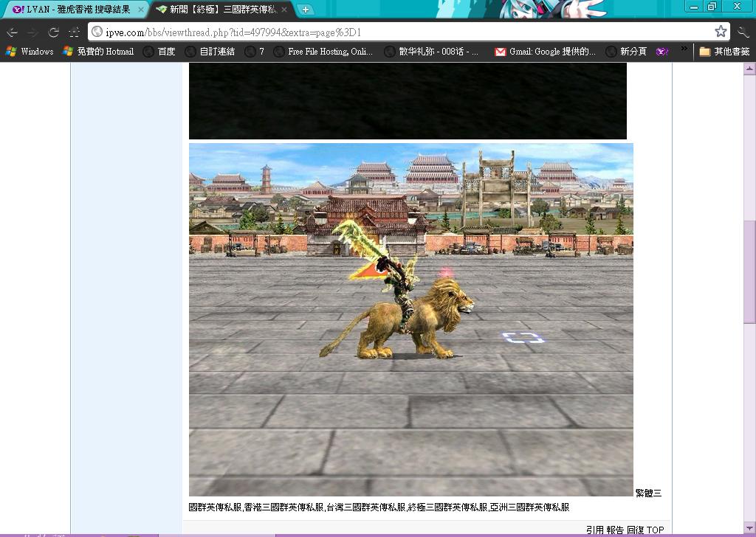Close the 三國群英傳 forum tab

pos(284,9)
